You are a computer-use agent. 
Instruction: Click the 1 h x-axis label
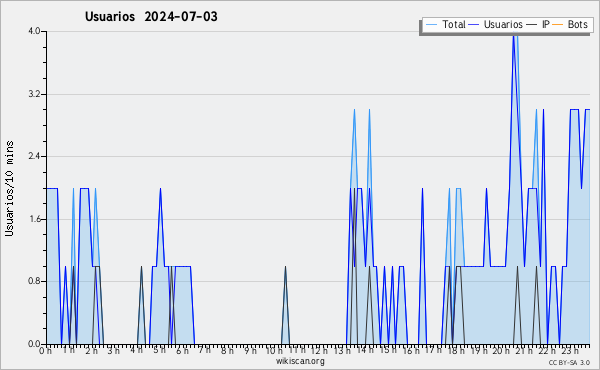tap(68, 350)
